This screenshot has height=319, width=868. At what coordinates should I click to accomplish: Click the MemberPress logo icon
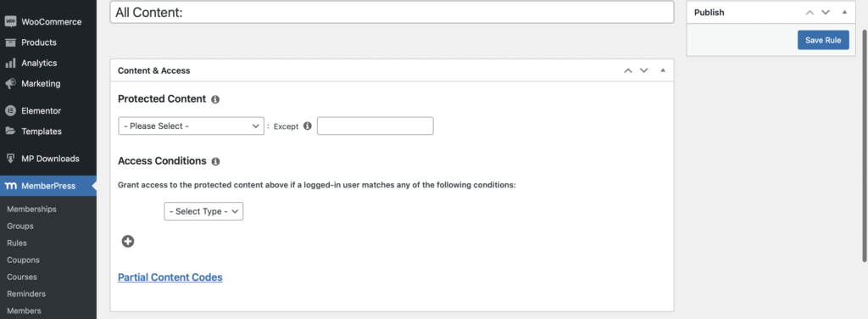coord(10,186)
